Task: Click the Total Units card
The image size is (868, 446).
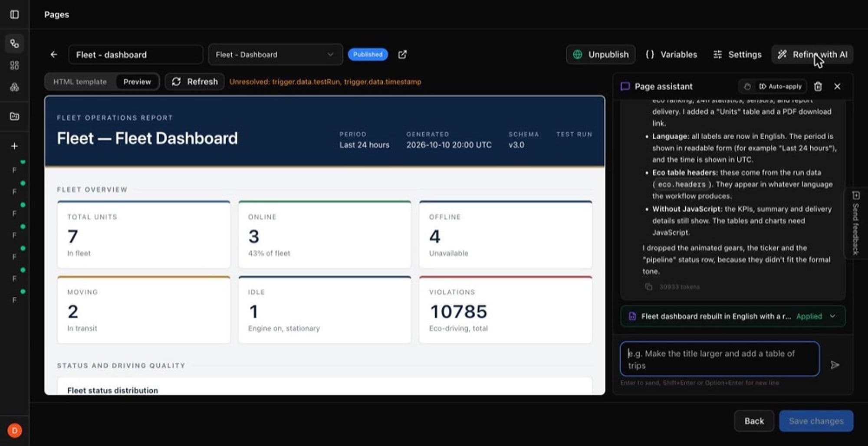Action: (144, 235)
